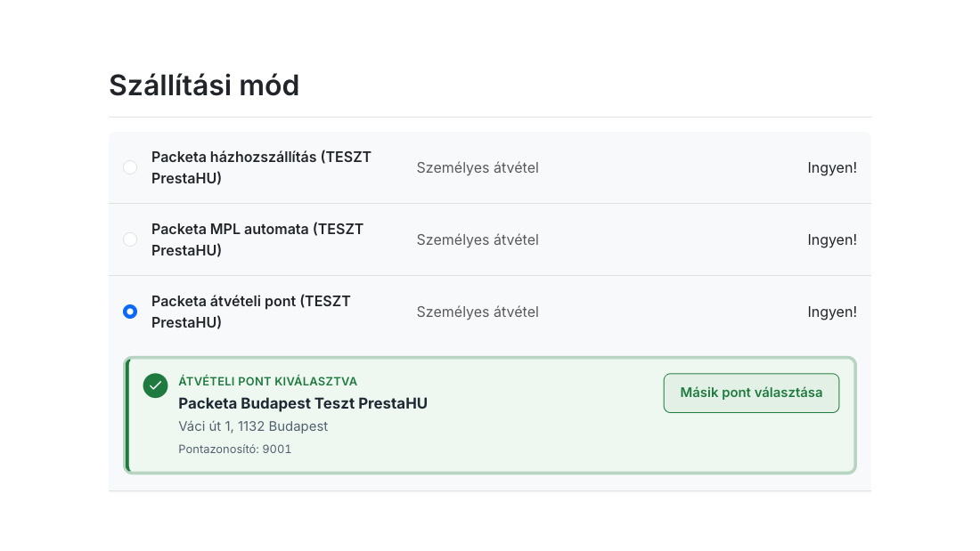
Task: Select the Packeta MPL automata radio button
Action: (x=130, y=239)
